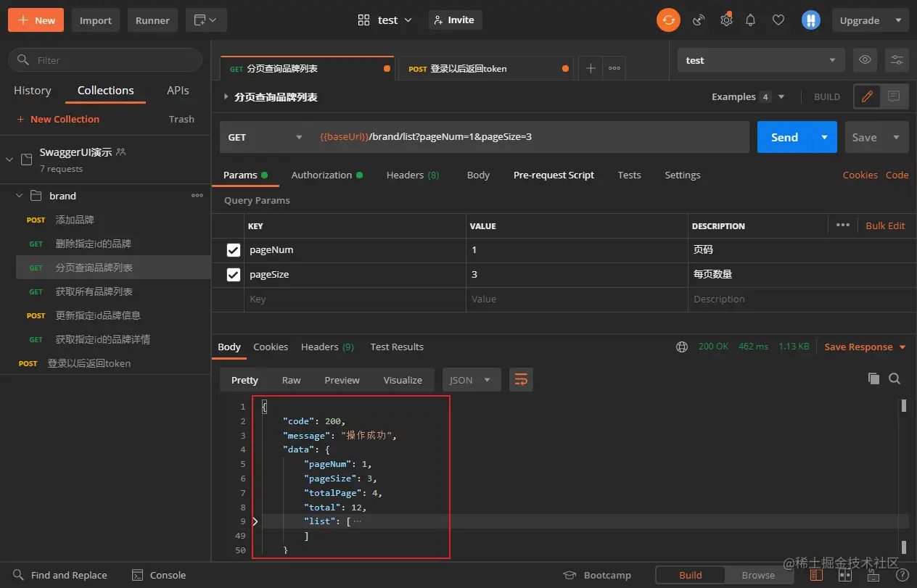
Task: Click the request URL field
Action: pos(530,137)
